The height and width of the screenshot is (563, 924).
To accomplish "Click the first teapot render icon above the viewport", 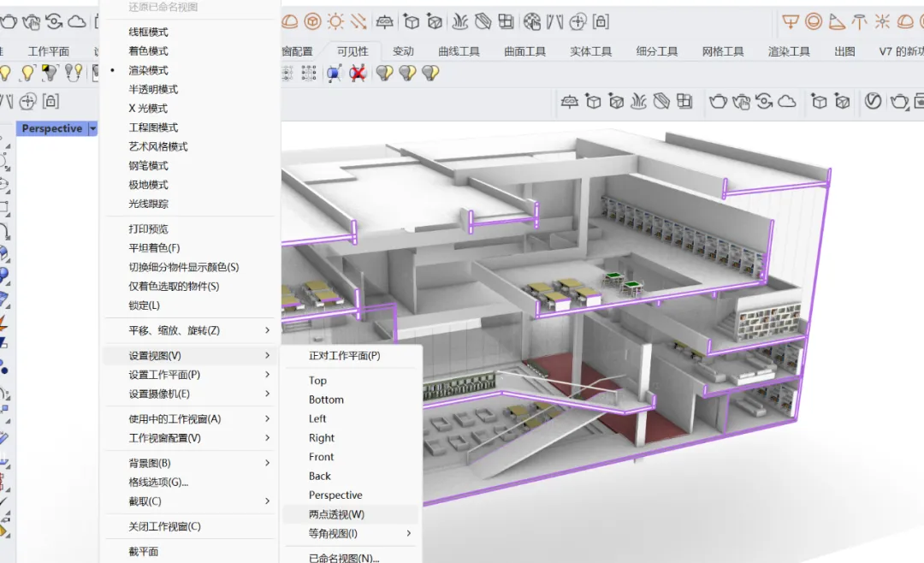I will pyautogui.click(x=718, y=102).
